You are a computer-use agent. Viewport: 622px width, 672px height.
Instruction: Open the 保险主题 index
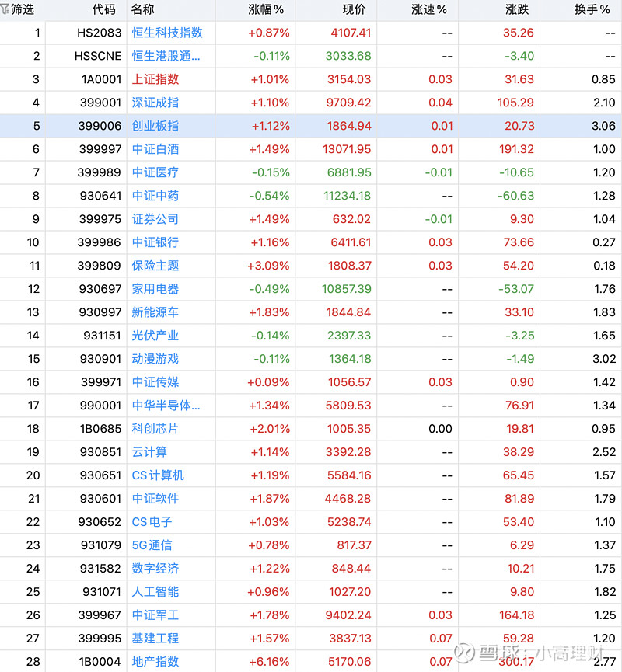(x=155, y=265)
